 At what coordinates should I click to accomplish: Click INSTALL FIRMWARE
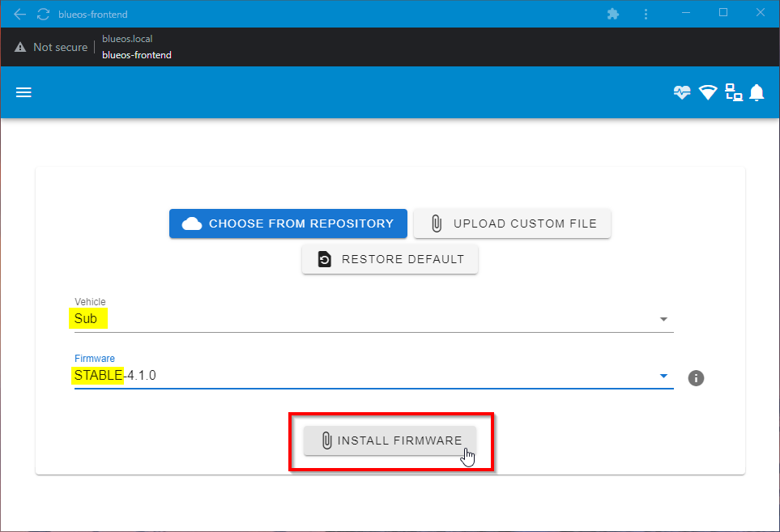pos(390,440)
